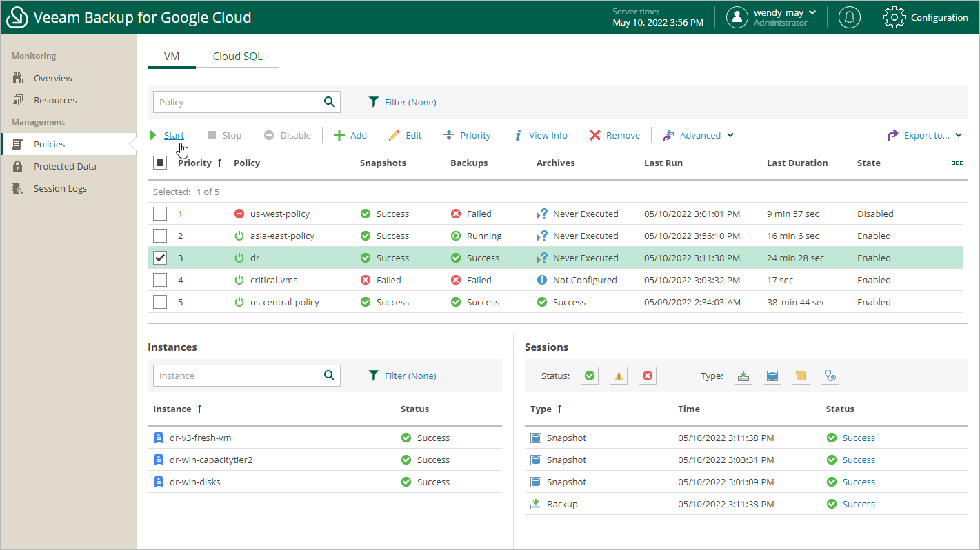Filter sessions by success status icon
Screen dimensions: 980x550
[x=589, y=376]
